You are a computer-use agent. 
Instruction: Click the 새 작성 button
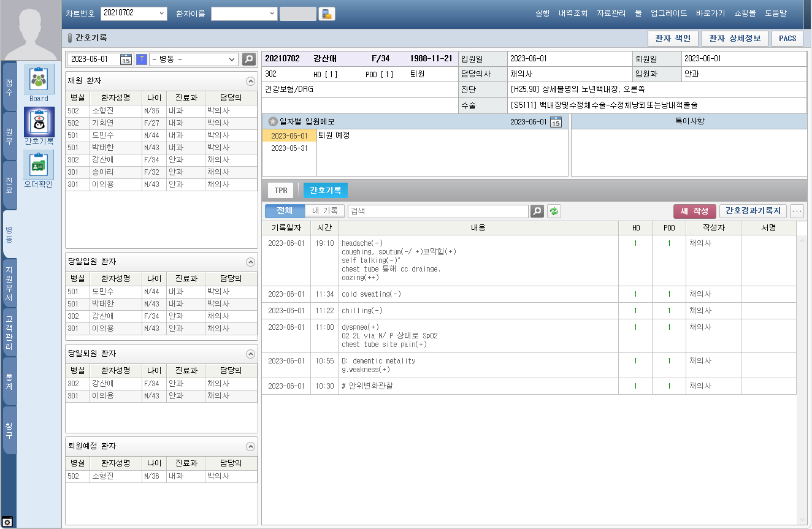(x=694, y=211)
